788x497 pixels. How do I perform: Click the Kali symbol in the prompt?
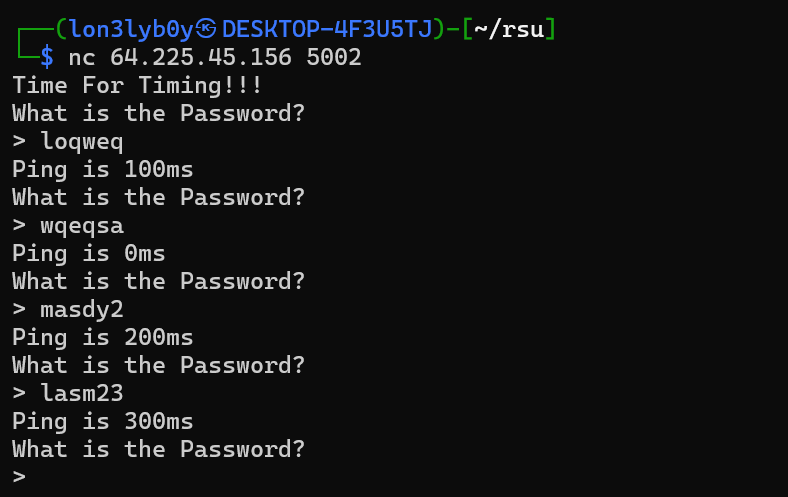click(x=207, y=29)
